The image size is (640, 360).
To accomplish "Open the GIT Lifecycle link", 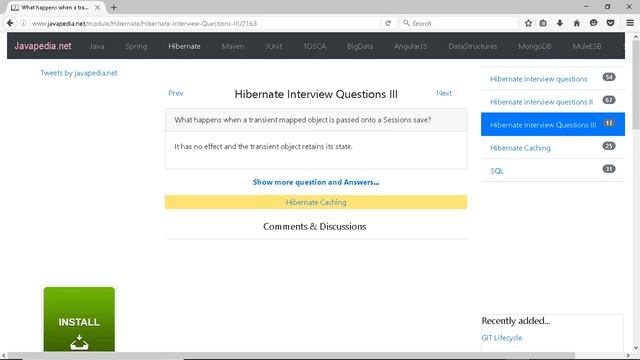I will click(502, 338).
